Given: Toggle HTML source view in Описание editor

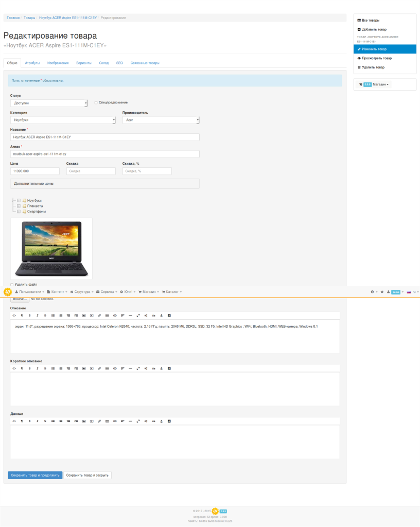Looking at the screenshot, I should (14, 315).
